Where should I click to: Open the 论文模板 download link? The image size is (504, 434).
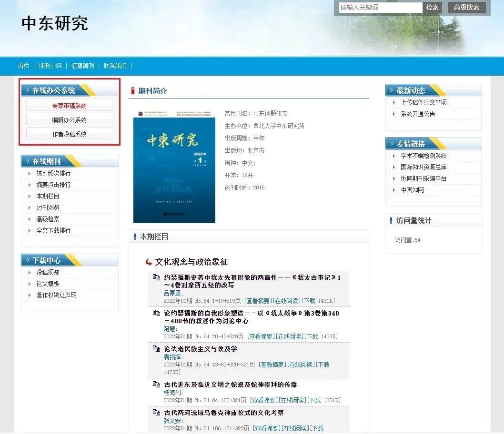point(48,284)
